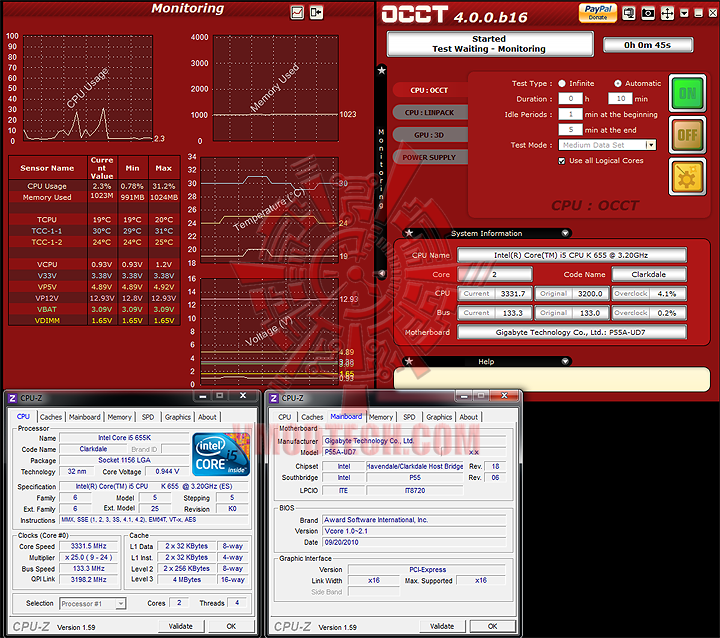Click the CPU Name field Intel Core i5
This screenshot has height=638, width=720.
pyautogui.click(x=572, y=255)
